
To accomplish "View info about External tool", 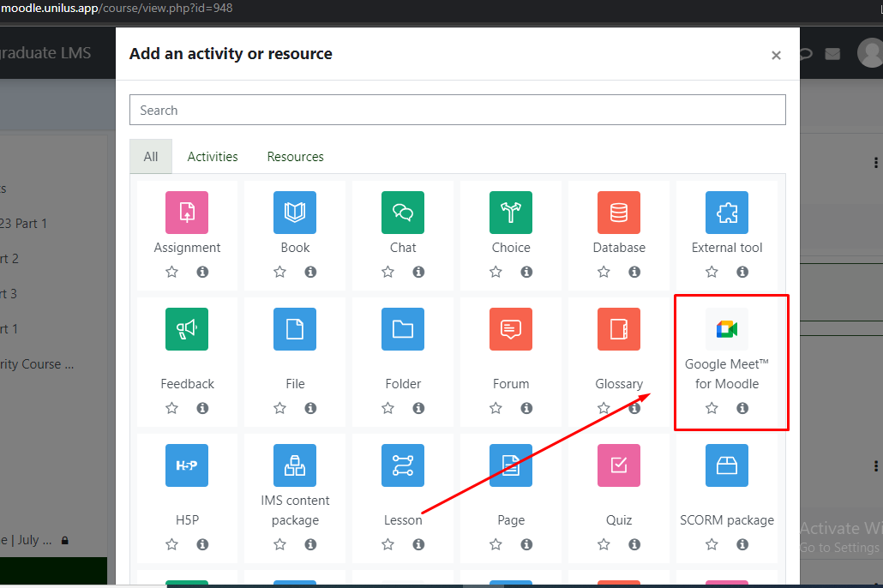I will (x=742, y=272).
